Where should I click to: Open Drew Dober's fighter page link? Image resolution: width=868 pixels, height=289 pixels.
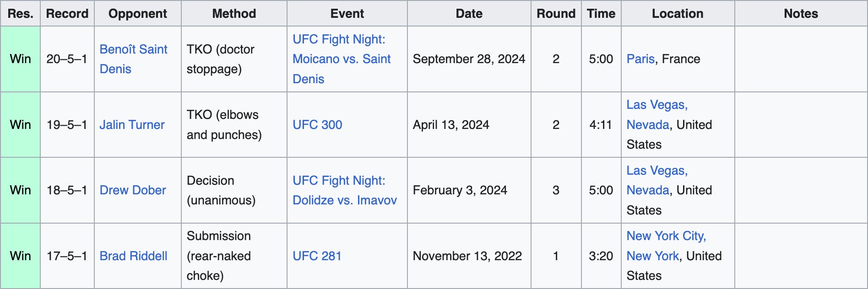pos(133,190)
